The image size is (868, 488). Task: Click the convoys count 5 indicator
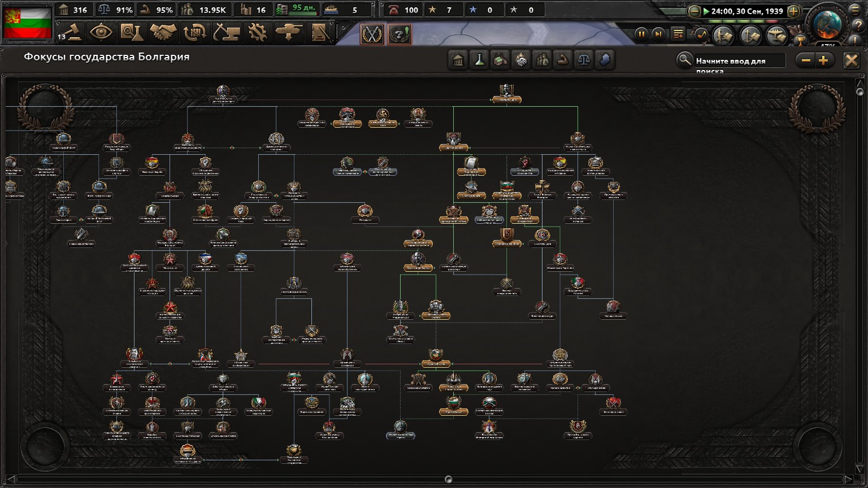347,10
